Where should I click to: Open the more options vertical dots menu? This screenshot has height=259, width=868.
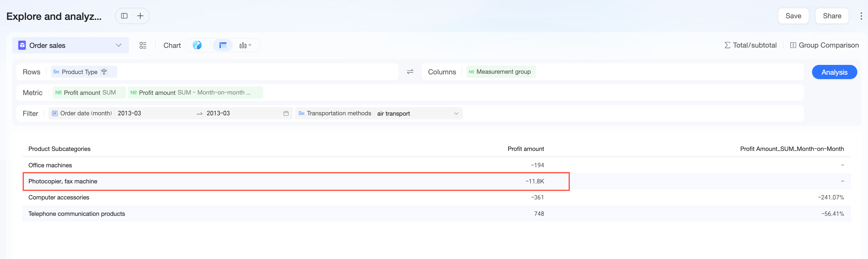(861, 16)
